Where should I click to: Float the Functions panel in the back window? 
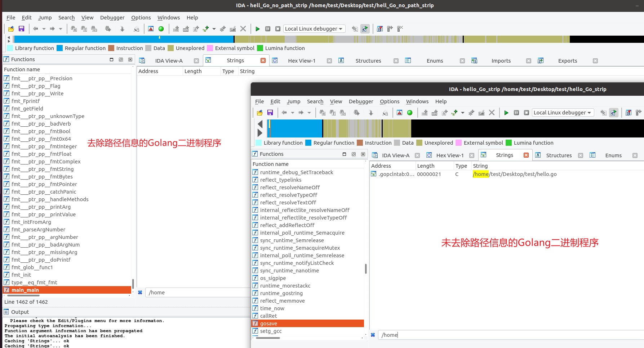click(x=121, y=59)
